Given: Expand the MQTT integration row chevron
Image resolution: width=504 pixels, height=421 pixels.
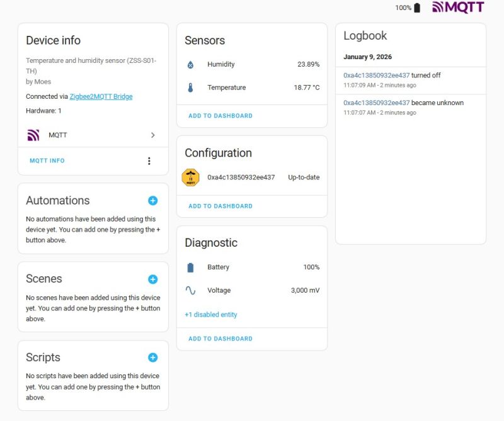Looking at the screenshot, I should 152,135.
